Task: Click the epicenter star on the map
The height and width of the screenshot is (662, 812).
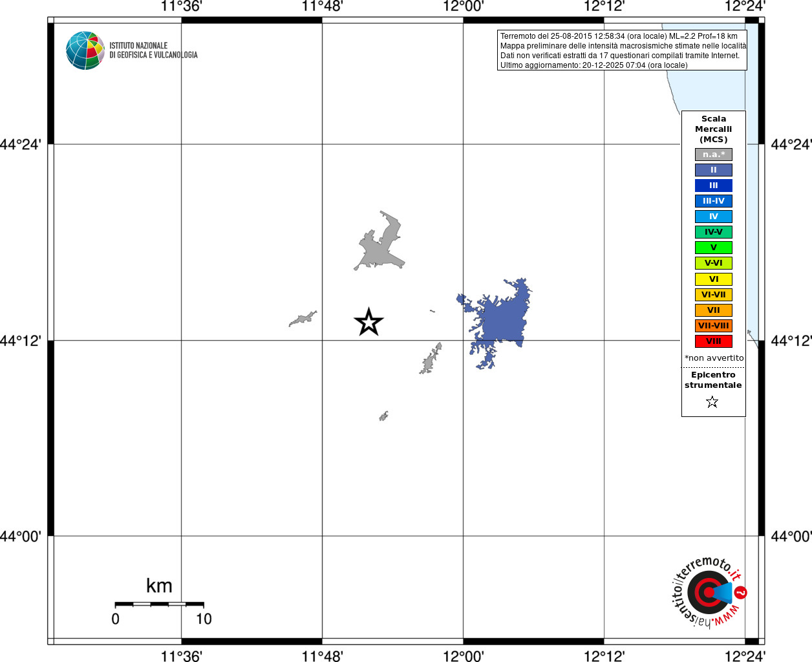Action: click(369, 322)
